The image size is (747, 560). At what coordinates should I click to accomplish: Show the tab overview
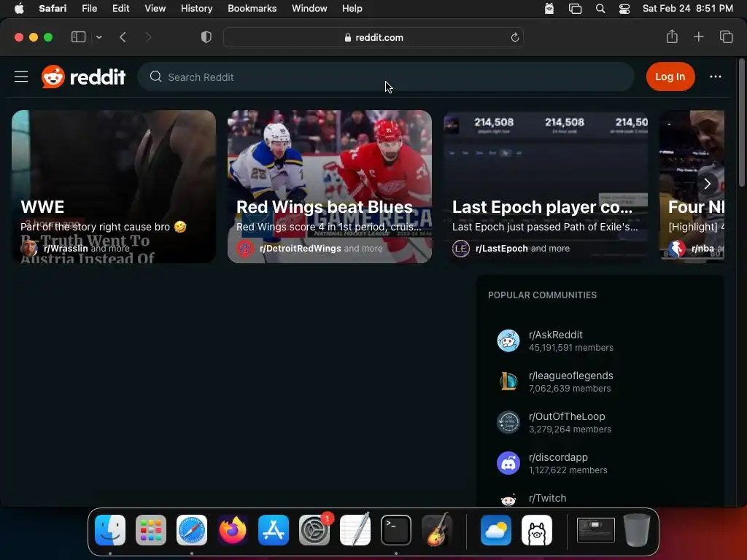coord(726,36)
